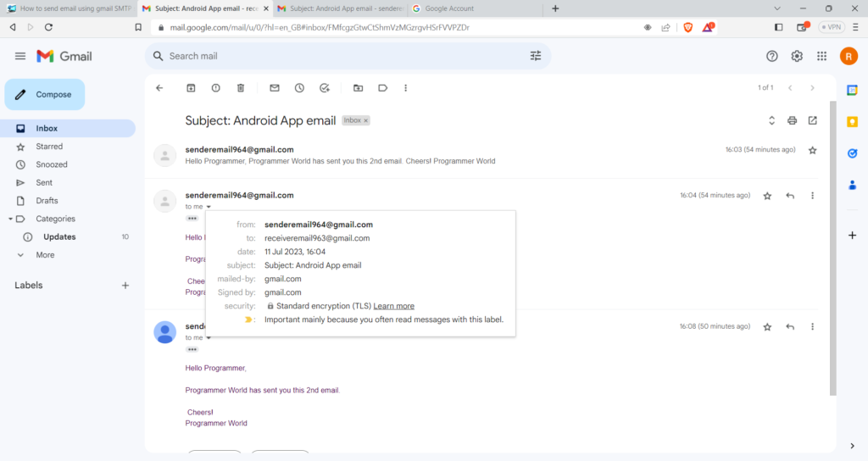Screen dimensions: 868x461
Task: Show the side panel with the bottom chevron
Action: pos(853,446)
